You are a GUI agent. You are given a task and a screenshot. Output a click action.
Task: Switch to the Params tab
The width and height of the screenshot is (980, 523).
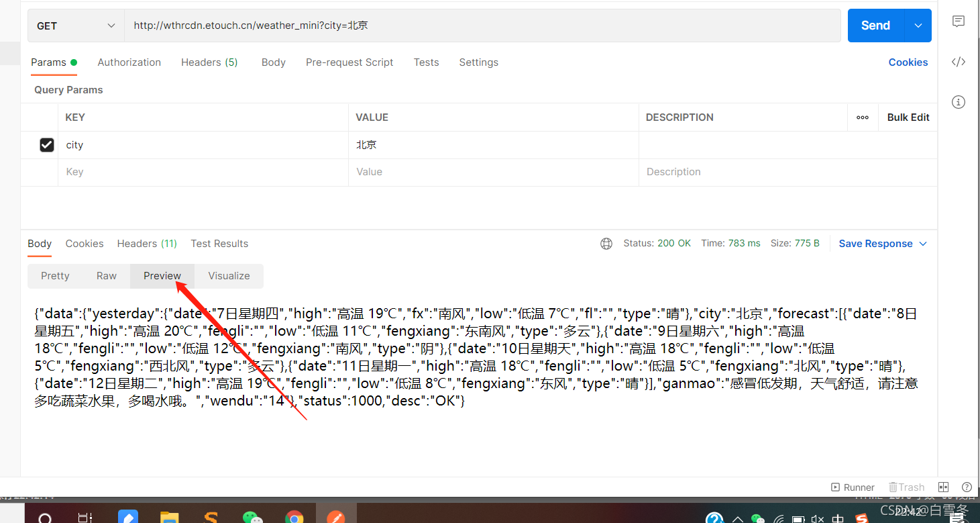[54, 62]
